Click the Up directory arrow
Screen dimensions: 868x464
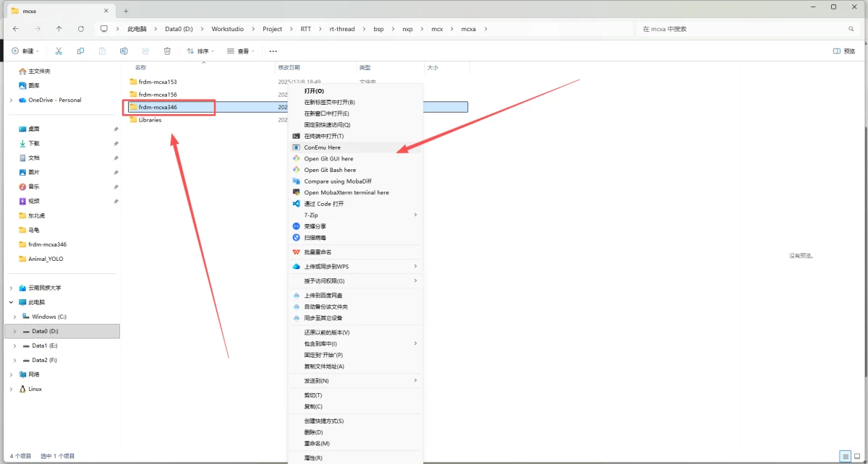pyautogui.click(x=59, y=29)
